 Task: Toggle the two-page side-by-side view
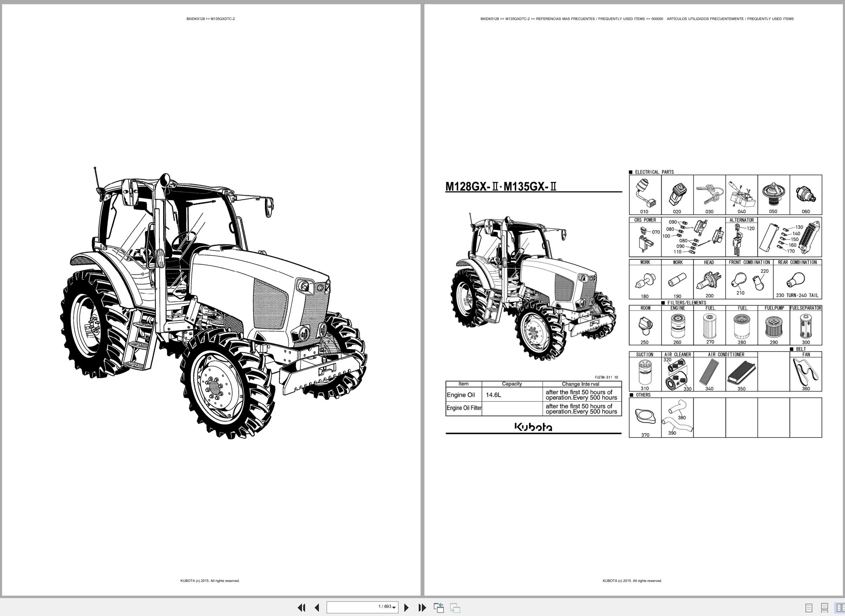840,608
